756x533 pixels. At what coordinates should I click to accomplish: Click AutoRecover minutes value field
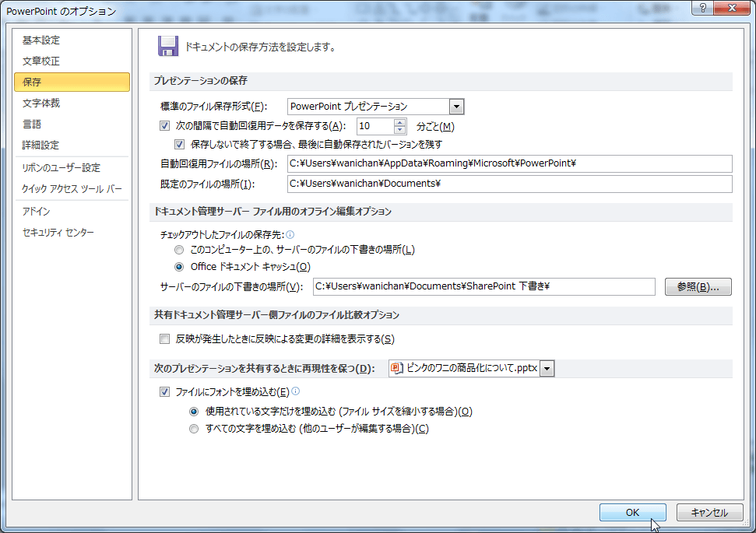(x=375, y=126)
